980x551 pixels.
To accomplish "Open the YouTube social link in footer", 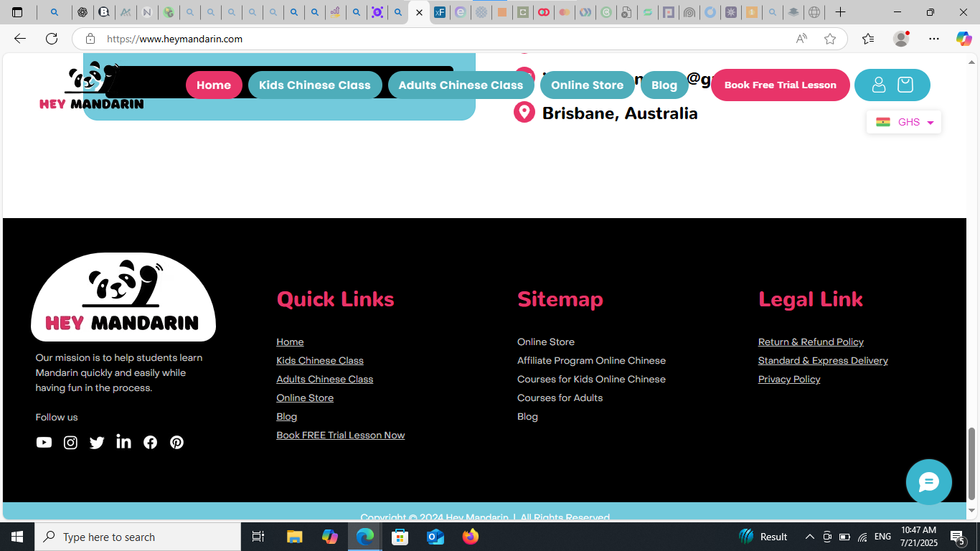I will click(x=44, y=443).
